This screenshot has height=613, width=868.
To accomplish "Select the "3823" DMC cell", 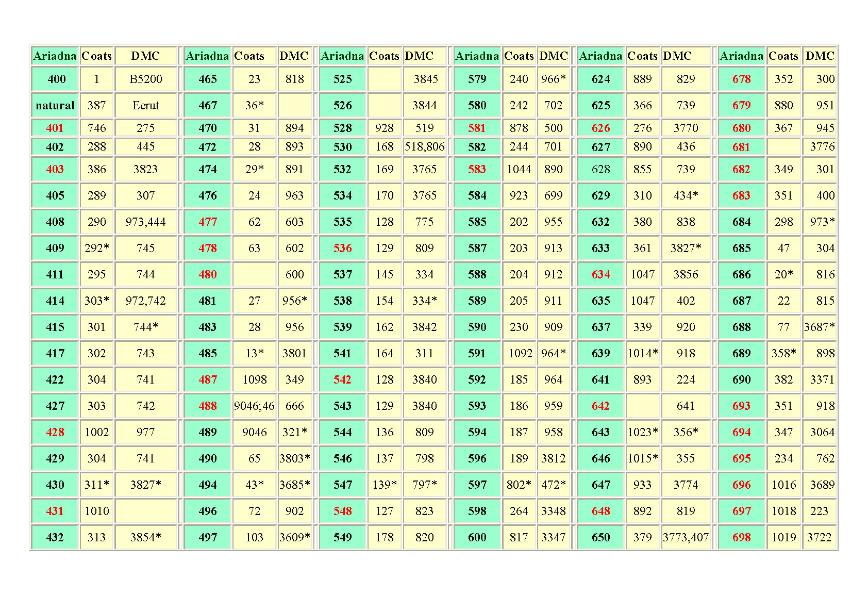I will (146, 170).
